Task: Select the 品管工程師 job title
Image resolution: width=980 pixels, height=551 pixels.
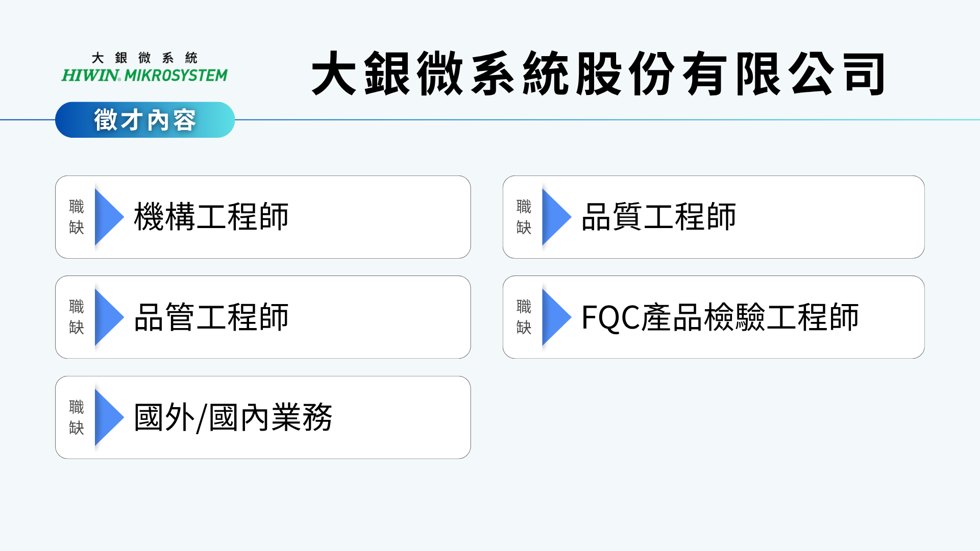Action: tap(211, 317)
